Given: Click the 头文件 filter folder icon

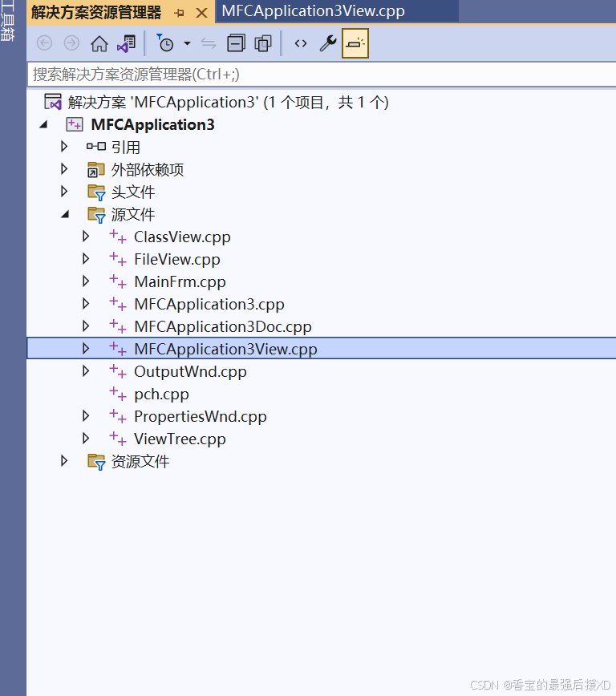Looking at the screenshot, I should 96,192.
